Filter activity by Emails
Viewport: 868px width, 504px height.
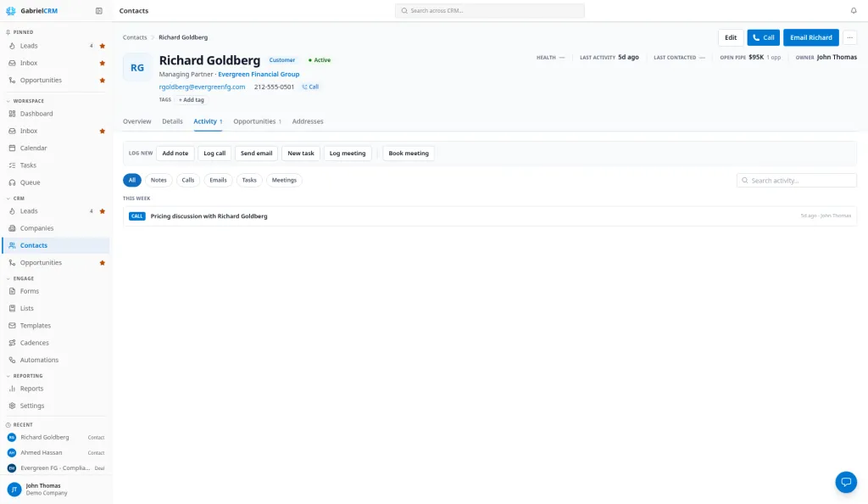coord(218,180)
